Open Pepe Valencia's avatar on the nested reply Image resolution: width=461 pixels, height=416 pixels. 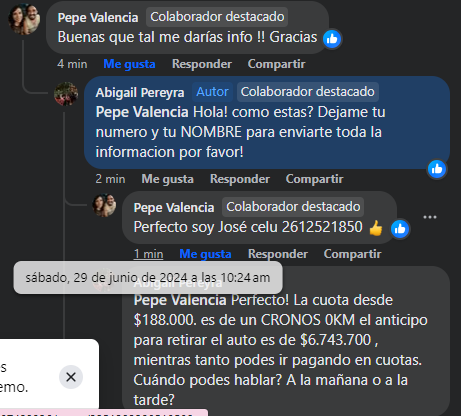[x=104, y=205]
